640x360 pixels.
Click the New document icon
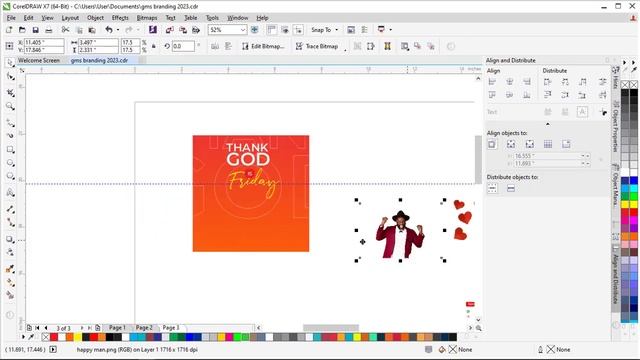9,30
